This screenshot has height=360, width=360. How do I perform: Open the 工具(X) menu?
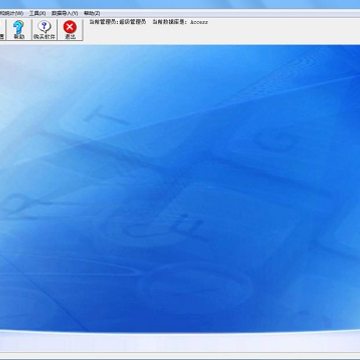(x=37, y=13)
